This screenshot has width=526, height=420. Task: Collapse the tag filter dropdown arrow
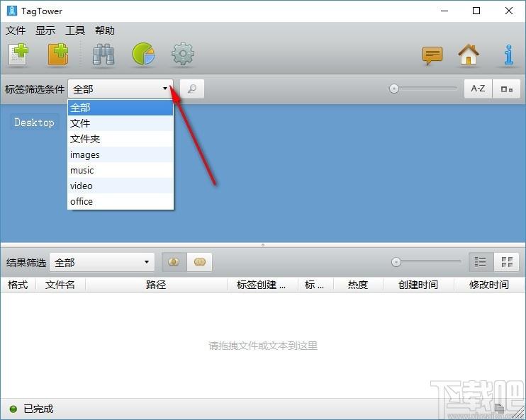click(165, 89)
